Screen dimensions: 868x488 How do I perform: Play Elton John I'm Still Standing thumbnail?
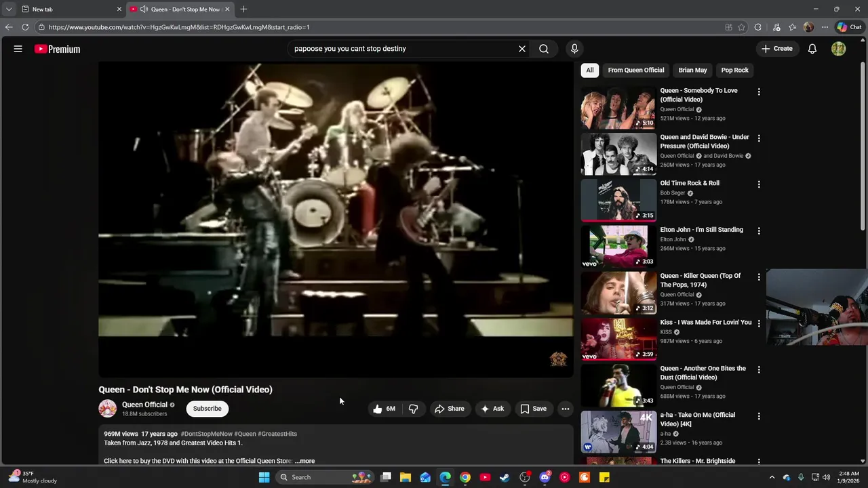pyautogui.click(x=618, y=247)
